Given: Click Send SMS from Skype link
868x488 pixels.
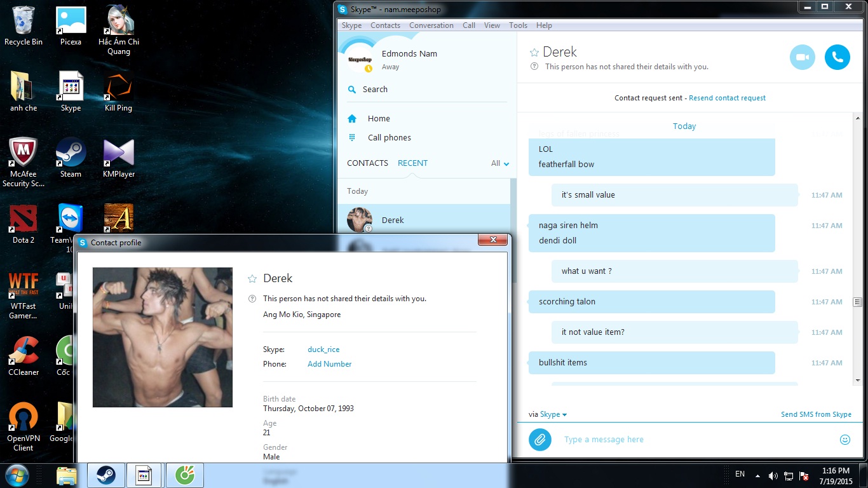Looking at the screenshot, I should [x=816, y=414].
